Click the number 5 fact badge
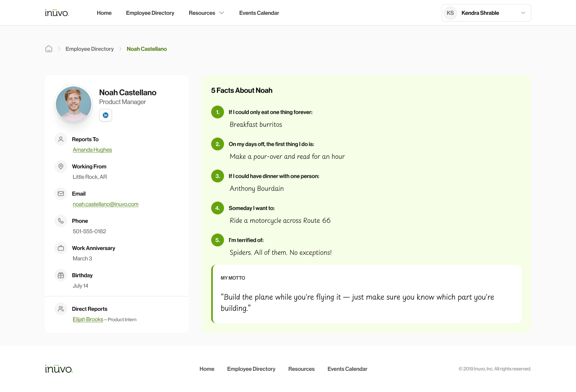The image size is (576, 392). pyautogui.click(x=218, y=240)
